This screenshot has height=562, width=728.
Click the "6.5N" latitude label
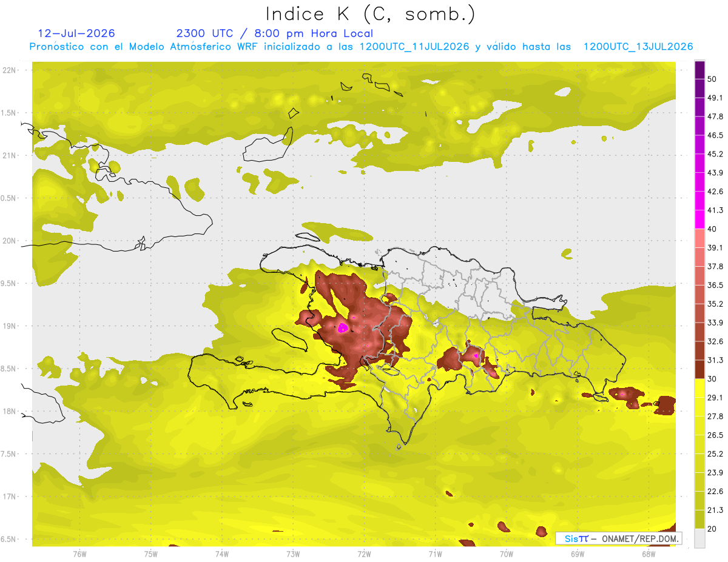click(x=9, y=539)
